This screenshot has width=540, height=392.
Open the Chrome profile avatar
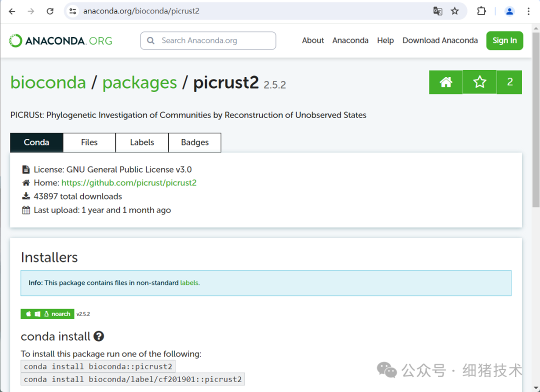[509, 11]
